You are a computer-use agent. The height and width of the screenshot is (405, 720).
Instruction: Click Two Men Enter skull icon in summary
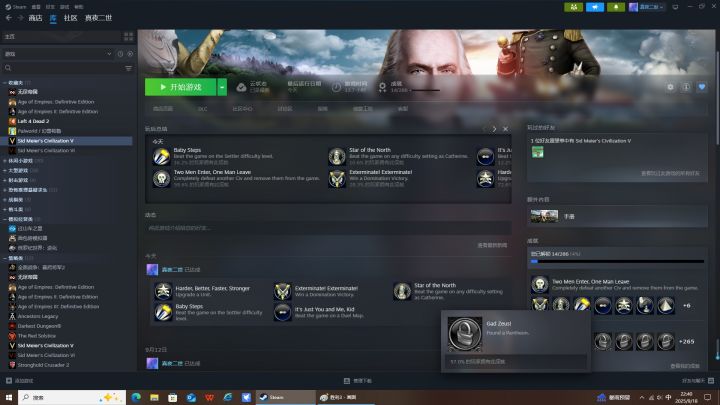161,178
